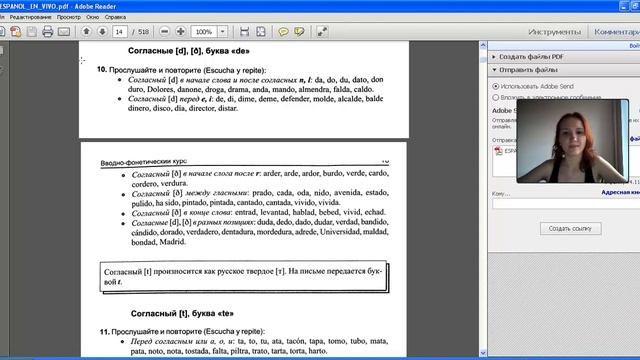640x360 pixels.
Task: Click the Save file floppy icon
Action: (x=31, y=32)
